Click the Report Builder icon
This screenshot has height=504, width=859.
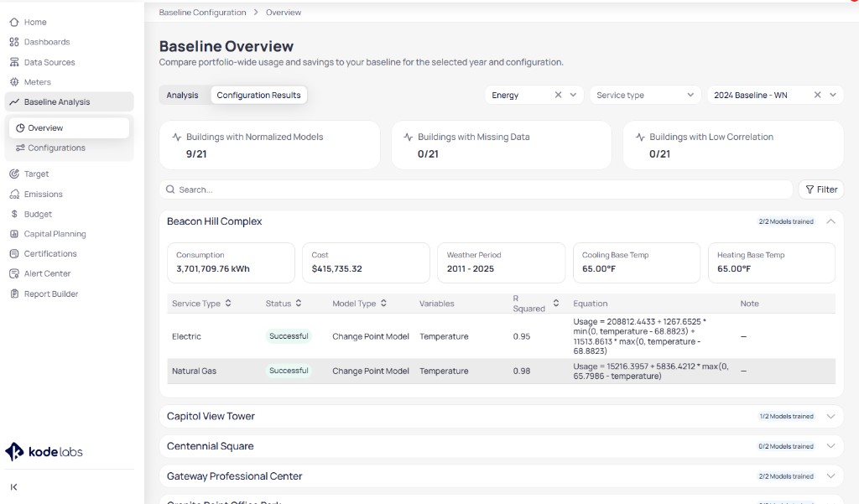click(x=14, y=294)
